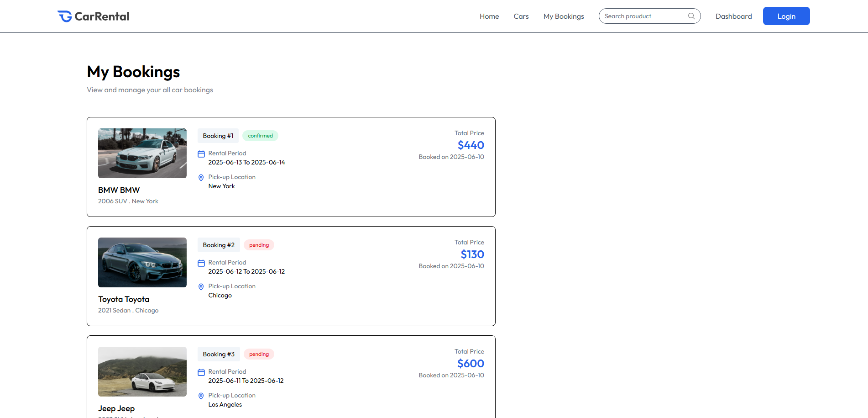Click the pending status badge on Booking #2
Screen dimensions: 868x418
(x=259, y=245)
